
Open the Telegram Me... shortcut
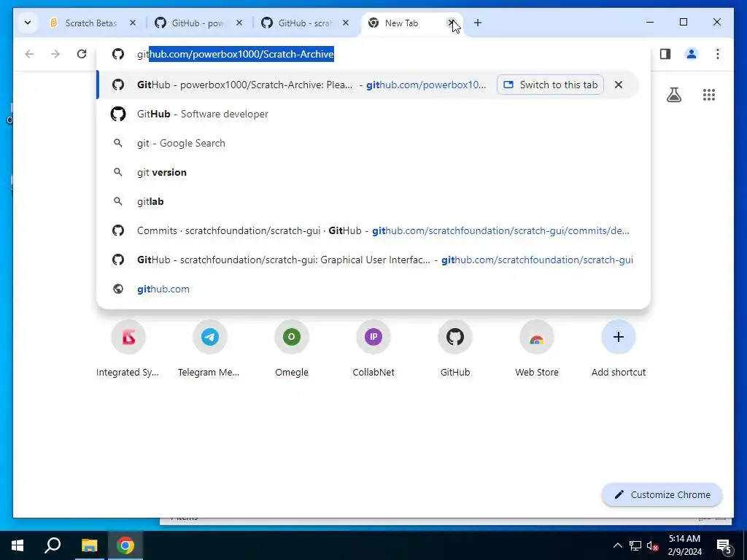209,349
